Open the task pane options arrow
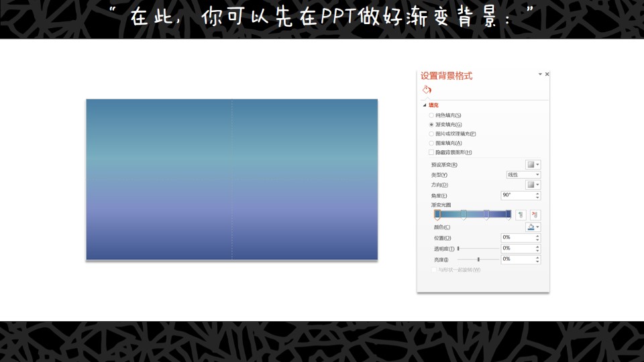644x362 pixels. tap(540, 74)
